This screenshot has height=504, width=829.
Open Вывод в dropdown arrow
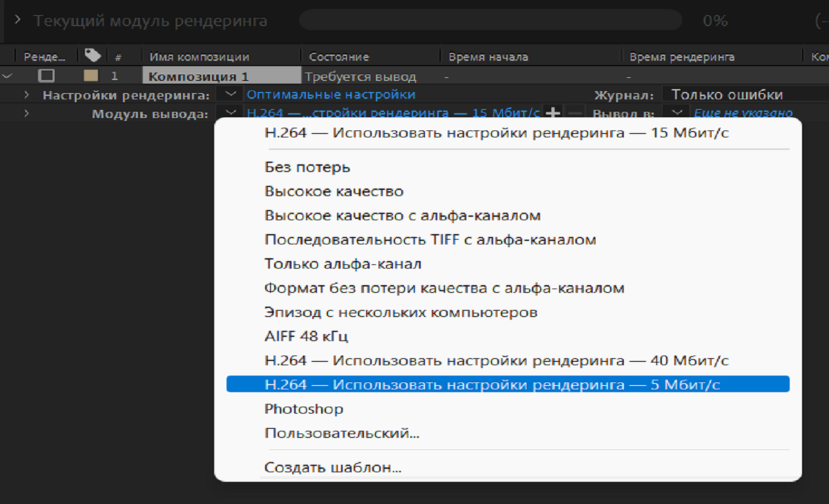point(678,113)
